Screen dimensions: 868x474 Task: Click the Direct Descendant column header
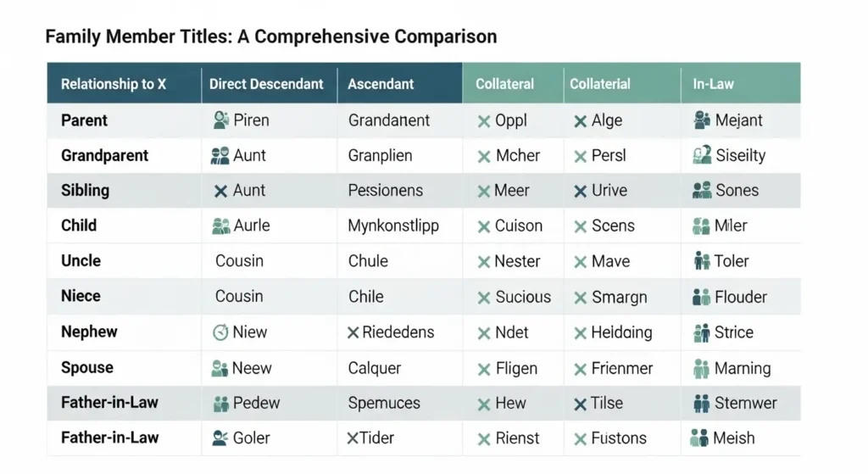266,84
